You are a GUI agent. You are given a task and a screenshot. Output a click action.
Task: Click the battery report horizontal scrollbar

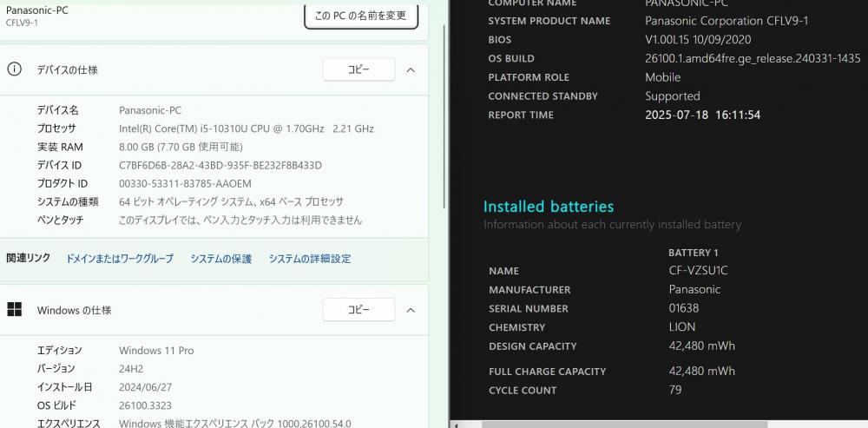pyautogui.click(x=624, y=425)
